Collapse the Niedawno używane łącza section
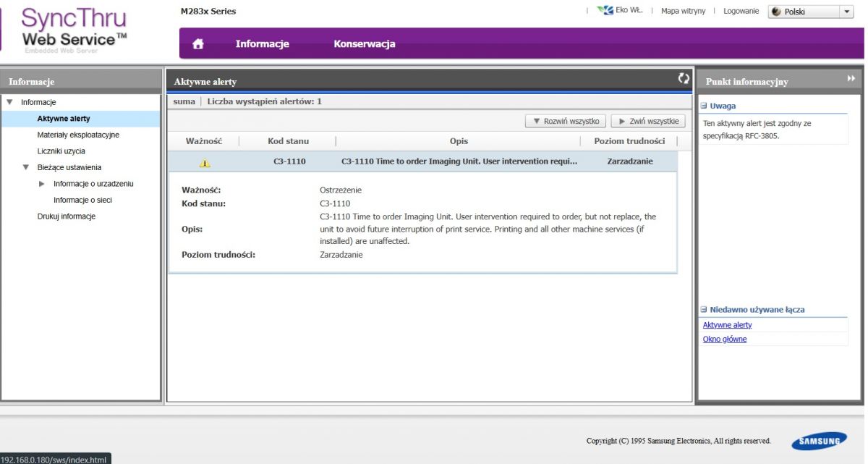This screenshot has height=464, width=868. pos(703,310)
